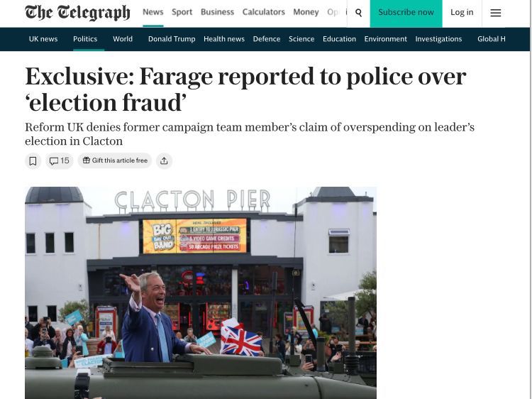Image resolution: width=532 pixels, height=399 pixels.
Task: Click Gift this article free
Action: pos(115,160)
